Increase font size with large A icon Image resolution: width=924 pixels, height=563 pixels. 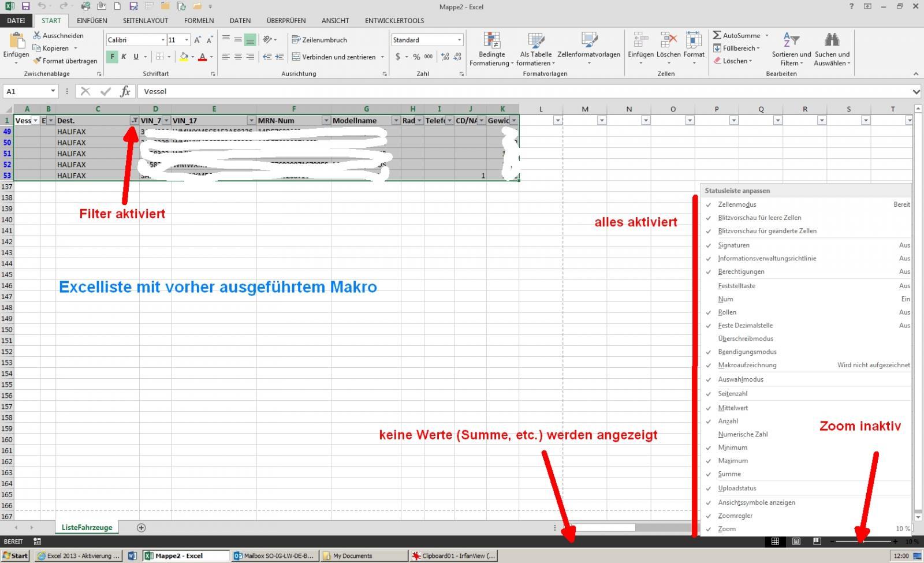tap(198, 40)
